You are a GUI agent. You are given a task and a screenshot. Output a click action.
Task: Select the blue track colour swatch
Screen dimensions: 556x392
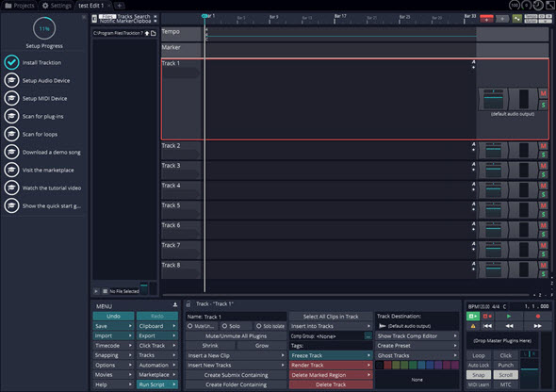coord(430,365)
